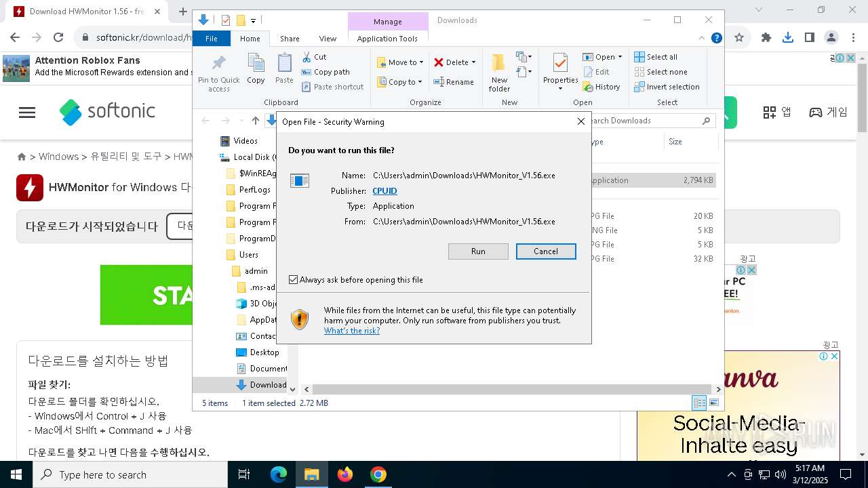Select the Users folder in the tree
The width and height of the screenshot is (868, 488).
248,255
